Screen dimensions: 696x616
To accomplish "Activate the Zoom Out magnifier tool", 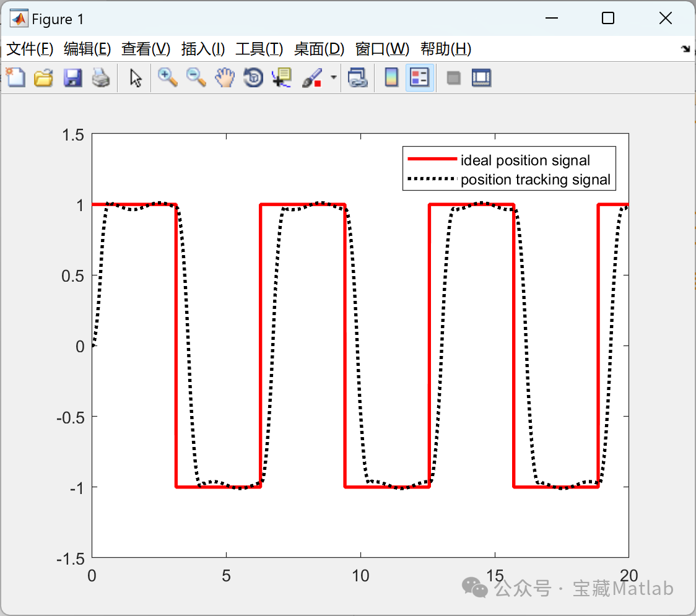I will point(196,77).
